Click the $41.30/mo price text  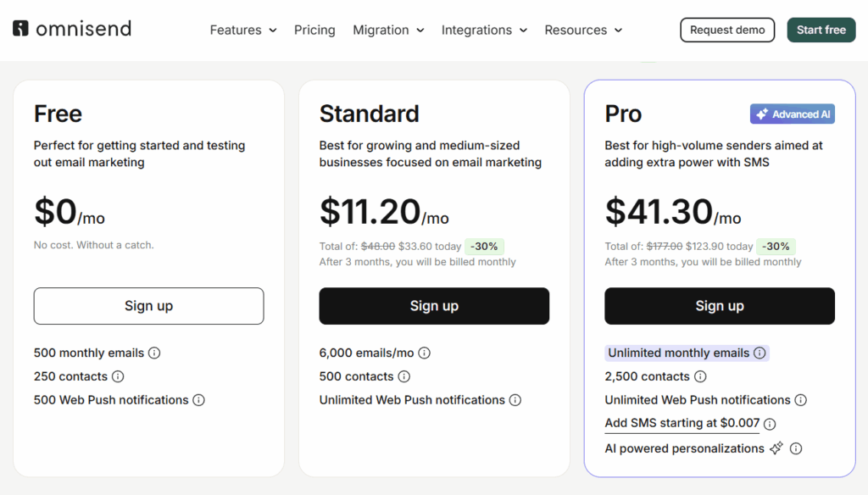point(672,212)
